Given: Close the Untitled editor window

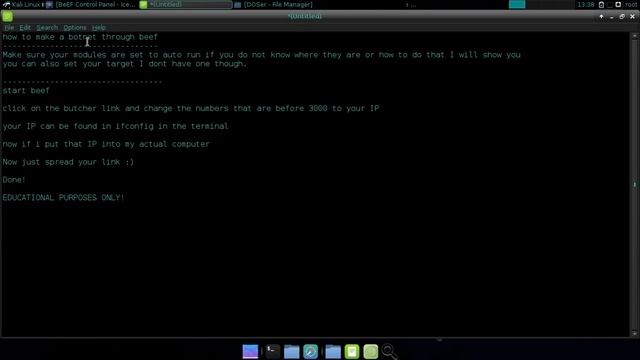Looking at the screenshot, I should 632,17.
